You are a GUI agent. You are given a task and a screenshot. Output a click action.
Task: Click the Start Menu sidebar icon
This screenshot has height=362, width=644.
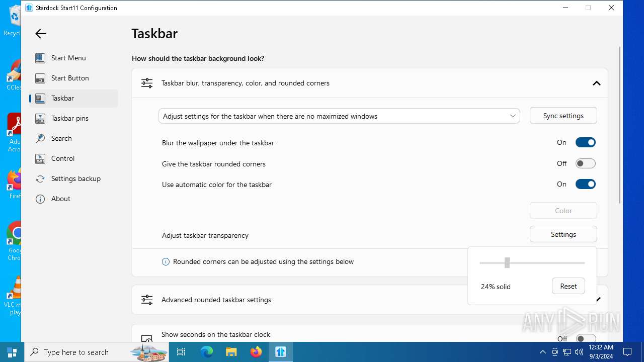pos(40,58)
